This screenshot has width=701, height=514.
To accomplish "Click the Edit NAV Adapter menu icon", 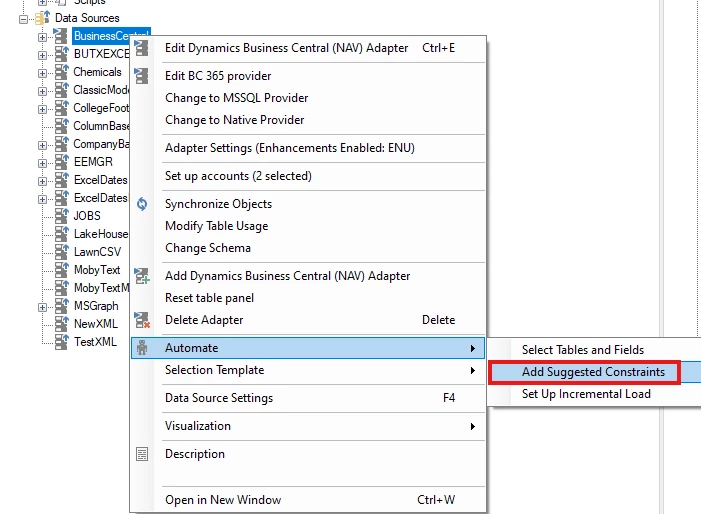I will pos(142,48).
